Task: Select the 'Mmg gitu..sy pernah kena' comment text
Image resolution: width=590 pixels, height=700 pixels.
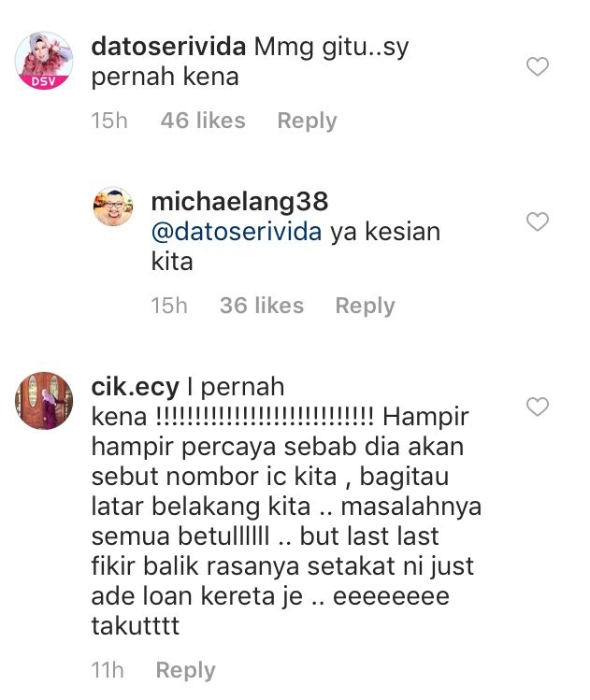Action: [x=250, y=62]
